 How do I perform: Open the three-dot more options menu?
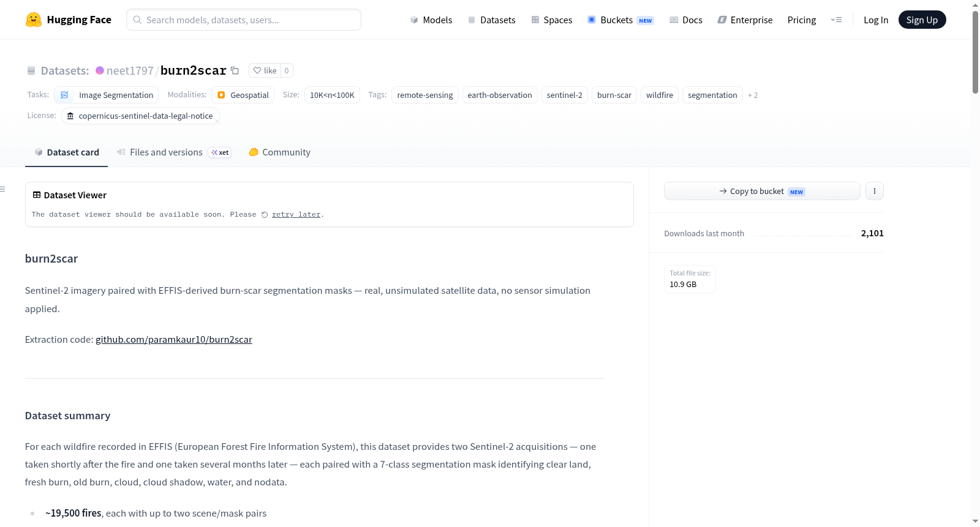coord(875,191)
